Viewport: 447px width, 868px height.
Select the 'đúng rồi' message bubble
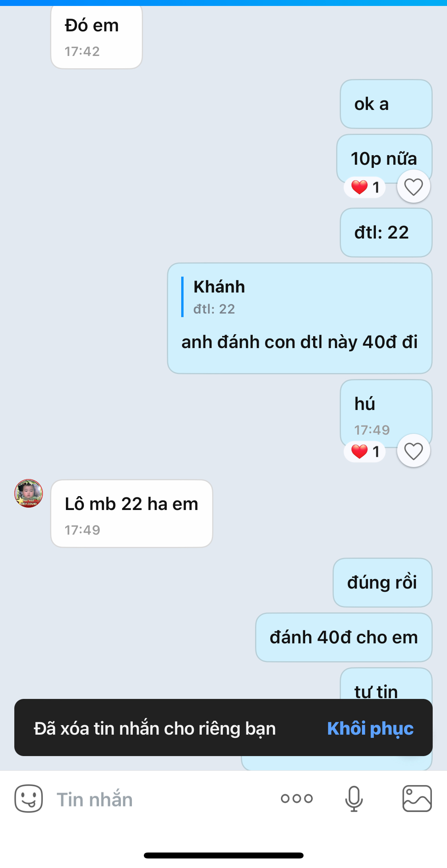pyautogui.click(x=382, y=583)
